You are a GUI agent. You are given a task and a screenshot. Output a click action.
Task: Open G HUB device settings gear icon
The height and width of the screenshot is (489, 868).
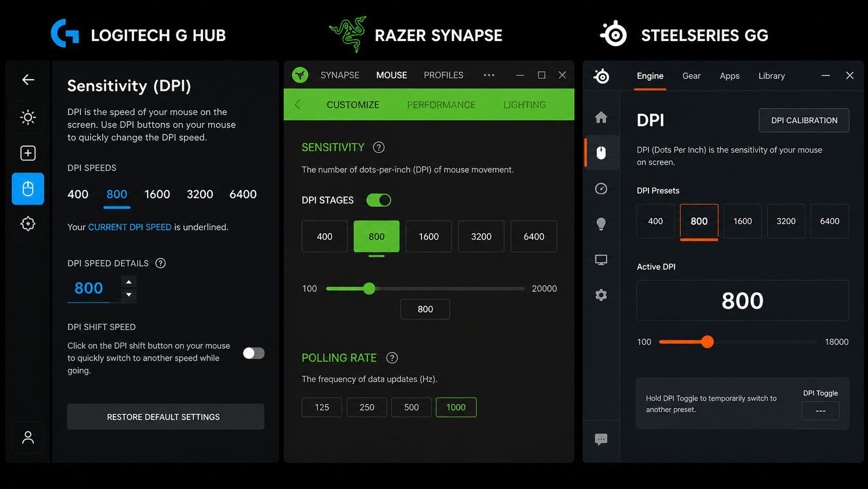click(28, 224)
